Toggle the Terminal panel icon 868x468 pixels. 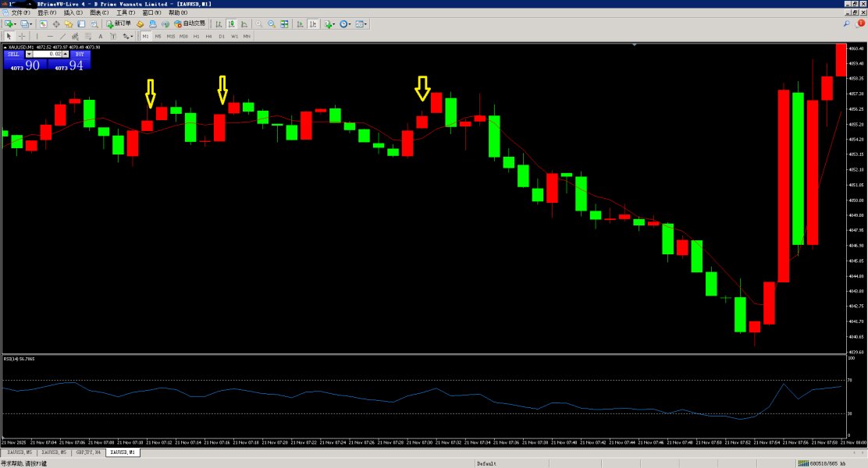pyautogui.click(x=81, y=24)
